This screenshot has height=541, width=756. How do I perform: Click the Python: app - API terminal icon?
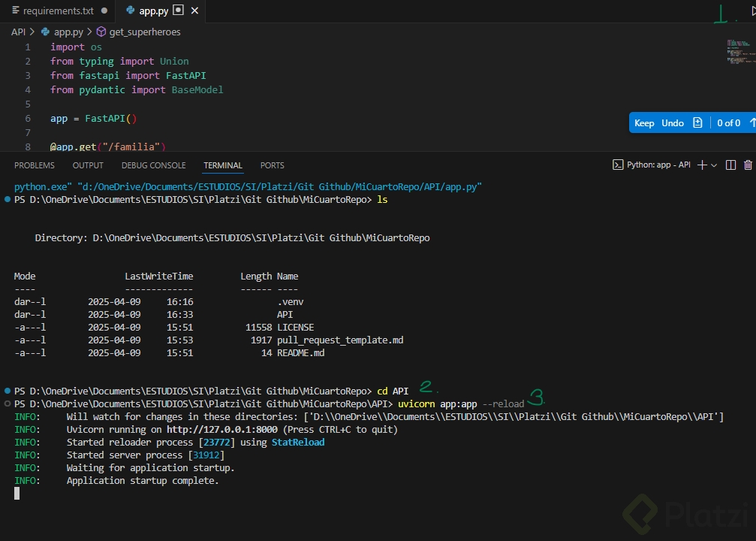click(x=618, y=165)
